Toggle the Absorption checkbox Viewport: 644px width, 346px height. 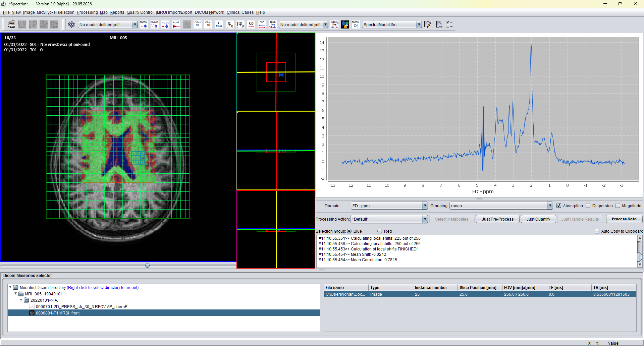pyautogui.click(x=559, y=206)
